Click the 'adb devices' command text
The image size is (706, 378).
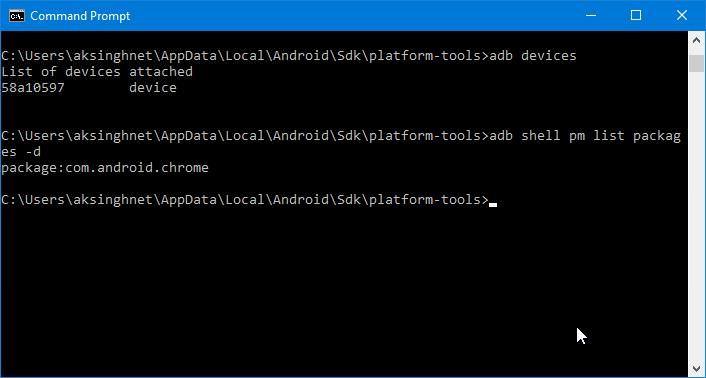(x=533, y=56)
